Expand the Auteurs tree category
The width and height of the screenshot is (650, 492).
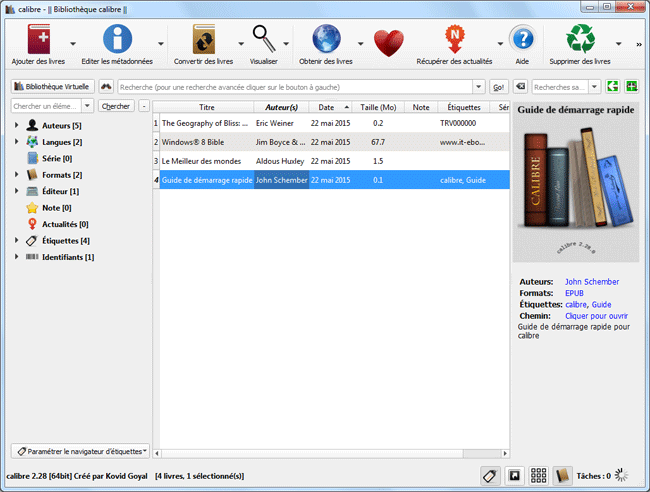[x=17, y=126]
